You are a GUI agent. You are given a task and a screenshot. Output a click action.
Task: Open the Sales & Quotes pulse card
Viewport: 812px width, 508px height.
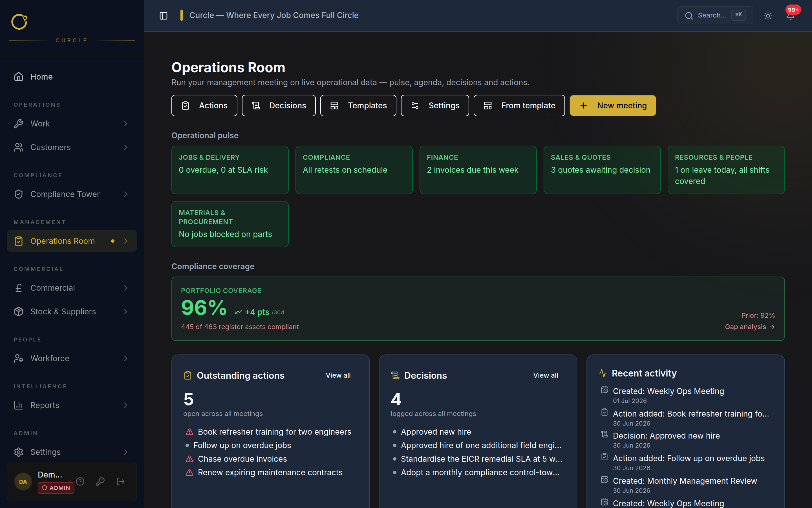(x=602, y=170)
